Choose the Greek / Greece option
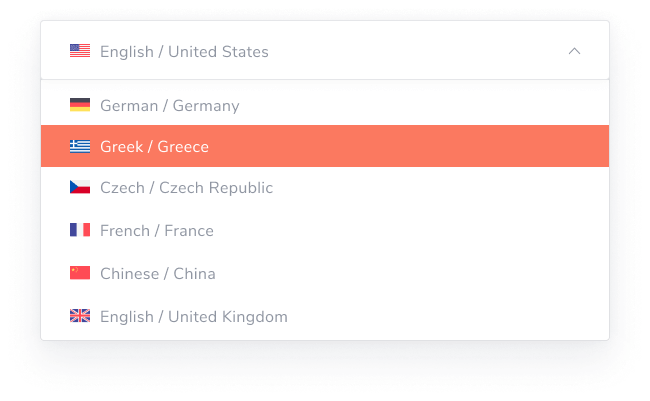Image resolution: width=650 pixels, height=401 pixels. (154, 147)
